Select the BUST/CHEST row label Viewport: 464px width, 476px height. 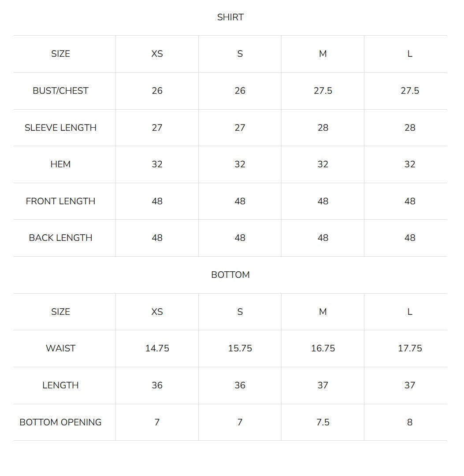tap(60, 91)
